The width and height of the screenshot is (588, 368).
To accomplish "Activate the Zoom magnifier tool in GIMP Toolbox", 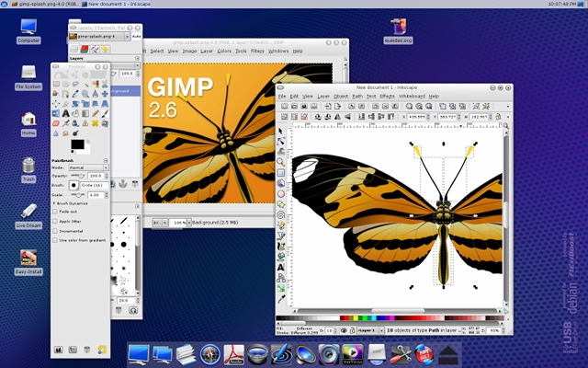I will click(85, 94).
